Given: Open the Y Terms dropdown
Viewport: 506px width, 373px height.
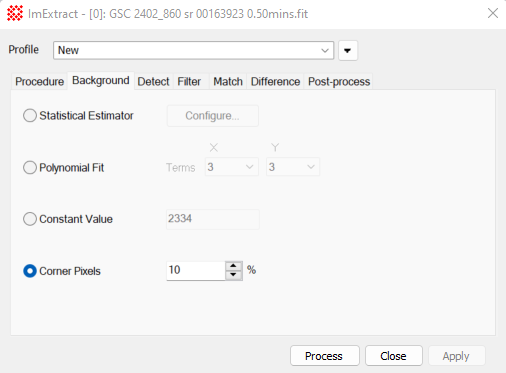Looking at the screenshot, I should coord(293,167).
